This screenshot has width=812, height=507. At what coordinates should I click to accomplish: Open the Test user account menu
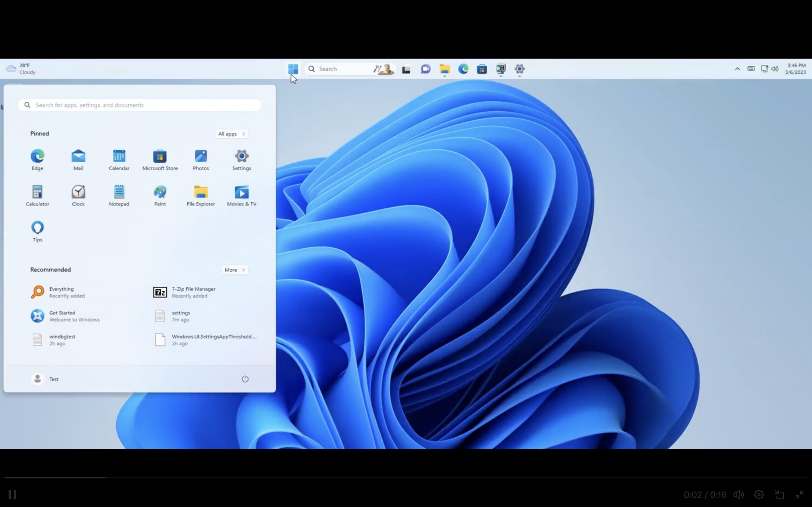pyautogui.click(x=45, y=379)
